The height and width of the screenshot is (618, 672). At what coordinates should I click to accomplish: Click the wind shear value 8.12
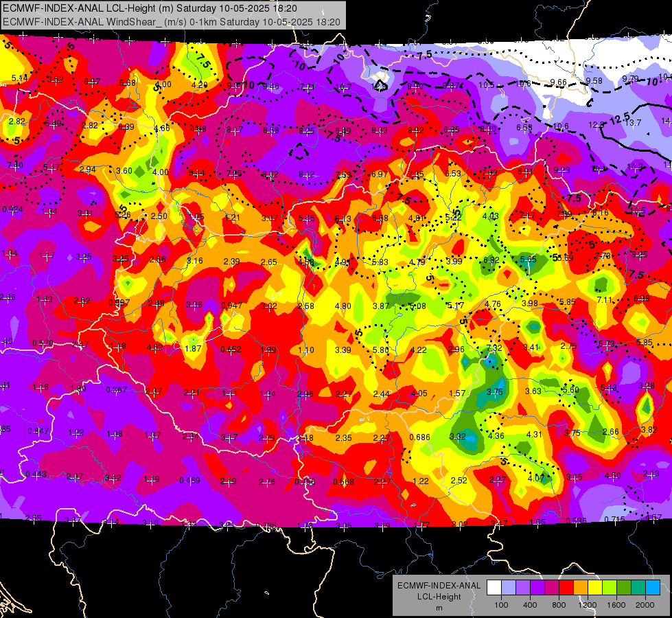[x=307, y=174]
